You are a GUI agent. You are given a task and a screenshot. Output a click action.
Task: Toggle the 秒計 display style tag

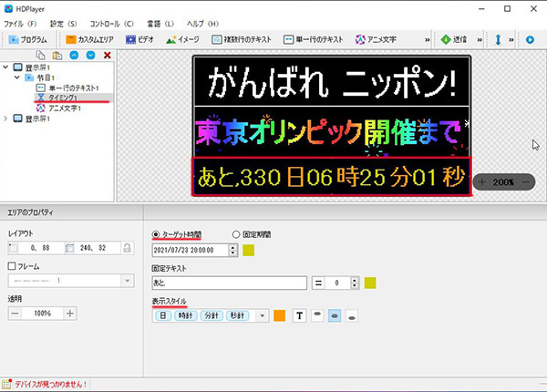tap(237, 315)
